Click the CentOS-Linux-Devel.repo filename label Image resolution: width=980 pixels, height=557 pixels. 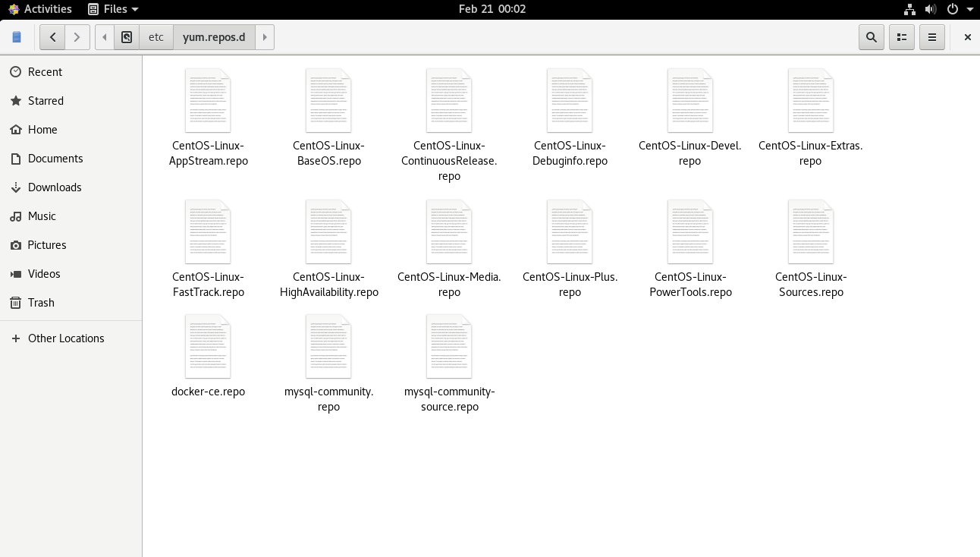[x=690, y=153]
